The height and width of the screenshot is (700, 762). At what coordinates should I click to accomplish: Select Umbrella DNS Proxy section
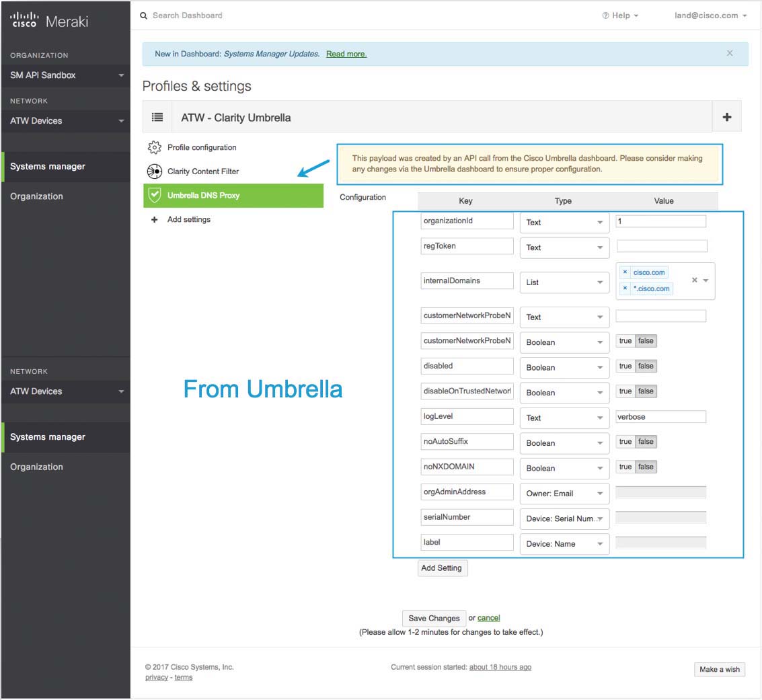coord(233,195)
